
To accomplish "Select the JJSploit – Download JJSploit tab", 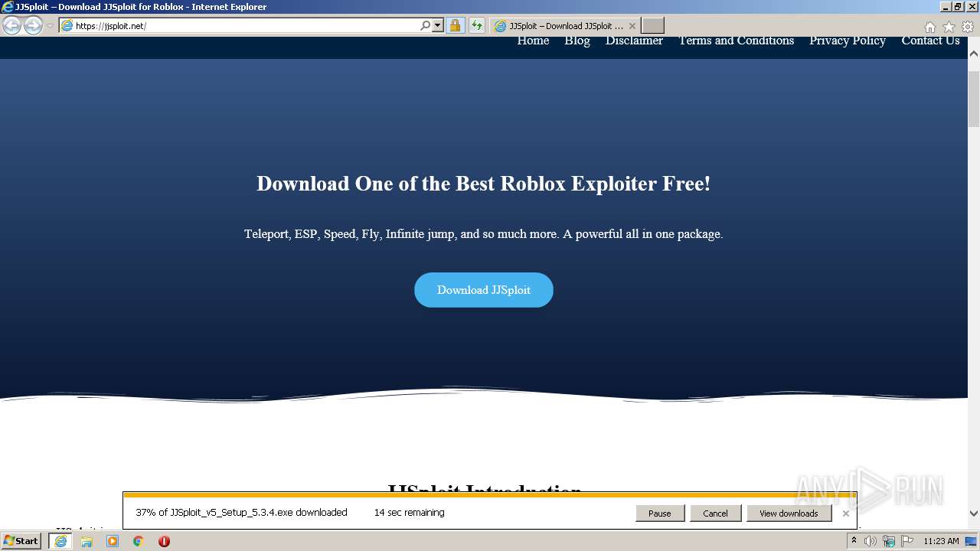I will coord(565,26).
